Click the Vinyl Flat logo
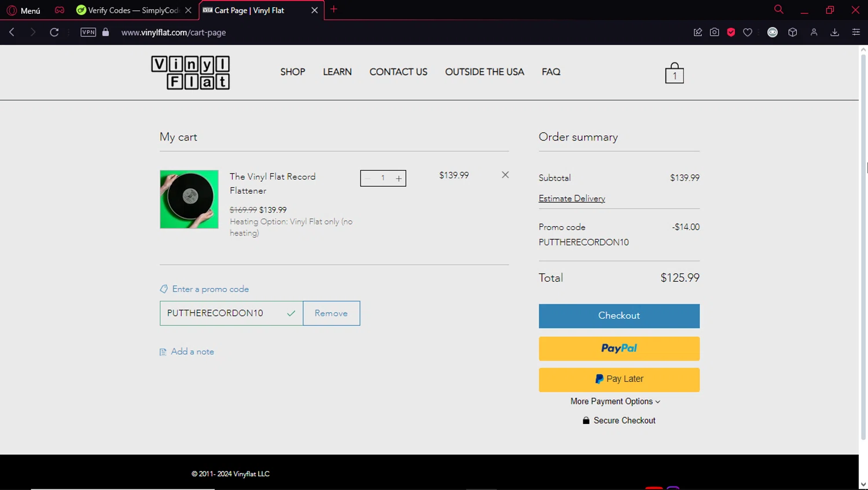The width and height of the screenshot is (868, 490). click(190, 73)
